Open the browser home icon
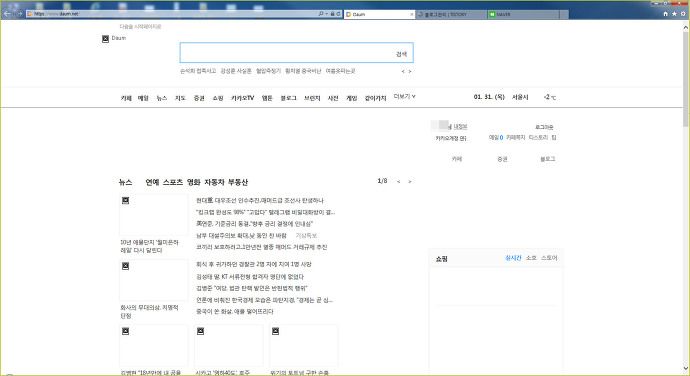 [665, 14]
